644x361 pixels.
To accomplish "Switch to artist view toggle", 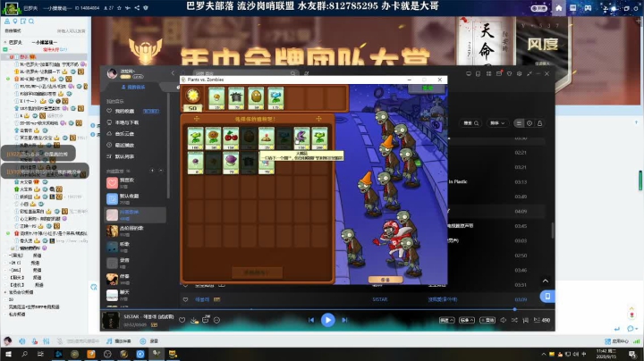I will 539,123.
